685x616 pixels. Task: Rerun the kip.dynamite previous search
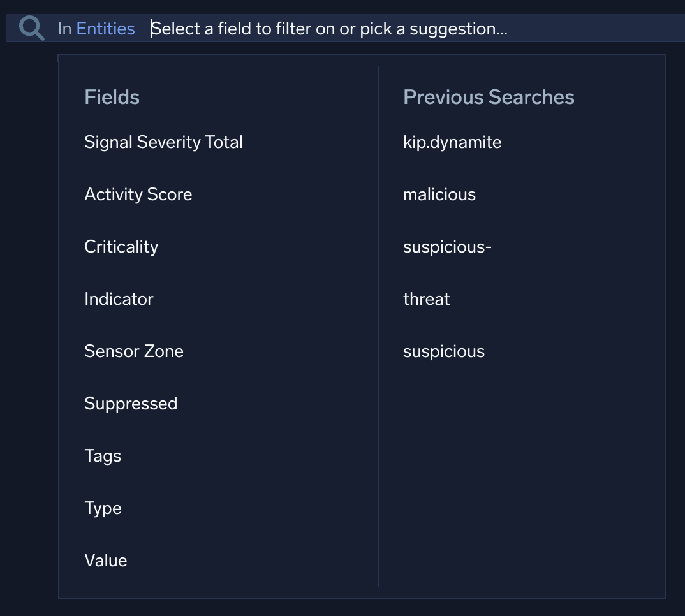click(452, 142)
